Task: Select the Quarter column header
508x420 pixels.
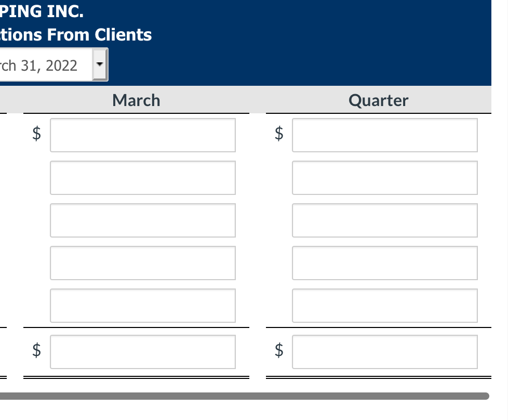Action: click(x=378, y=100)
